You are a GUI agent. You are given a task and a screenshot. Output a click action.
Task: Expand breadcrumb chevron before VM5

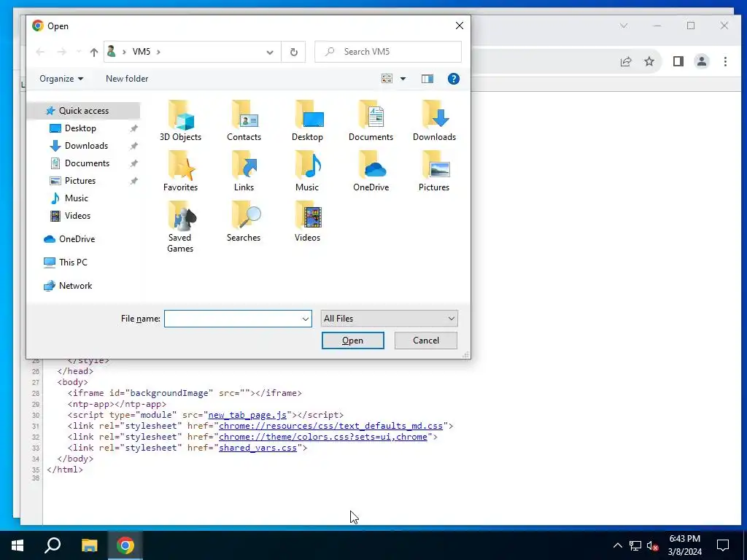click(x=124, y=52)
